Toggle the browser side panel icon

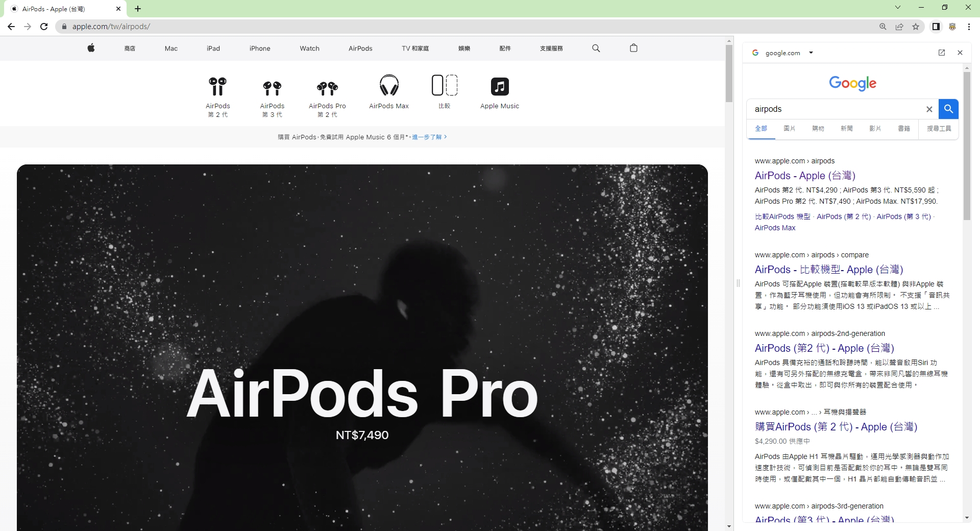936,27
